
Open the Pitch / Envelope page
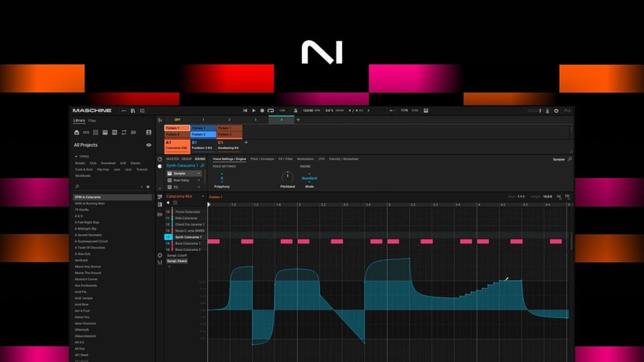click(262, 159)
